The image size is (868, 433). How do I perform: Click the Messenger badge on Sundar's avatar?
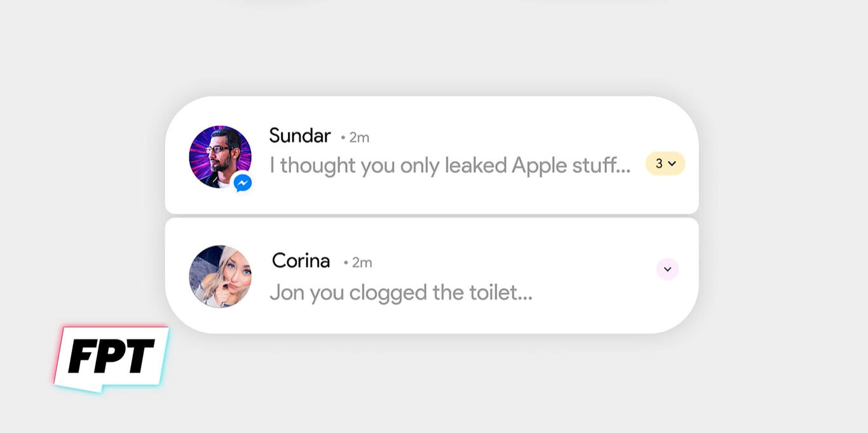click(x=242, y=183)
